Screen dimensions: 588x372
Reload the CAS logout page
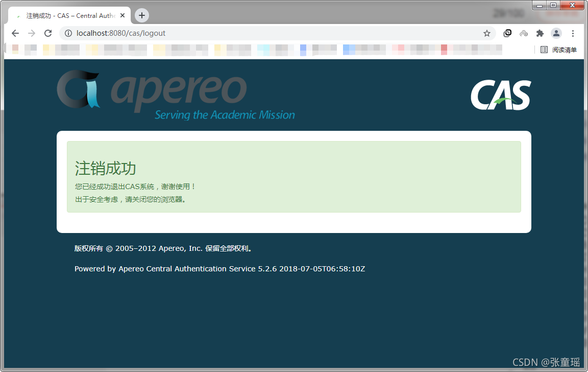point(48,33)
